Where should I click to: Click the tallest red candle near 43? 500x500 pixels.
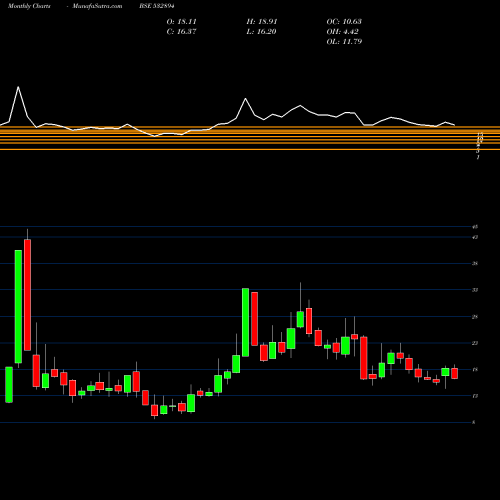click(x=27, y=295)
